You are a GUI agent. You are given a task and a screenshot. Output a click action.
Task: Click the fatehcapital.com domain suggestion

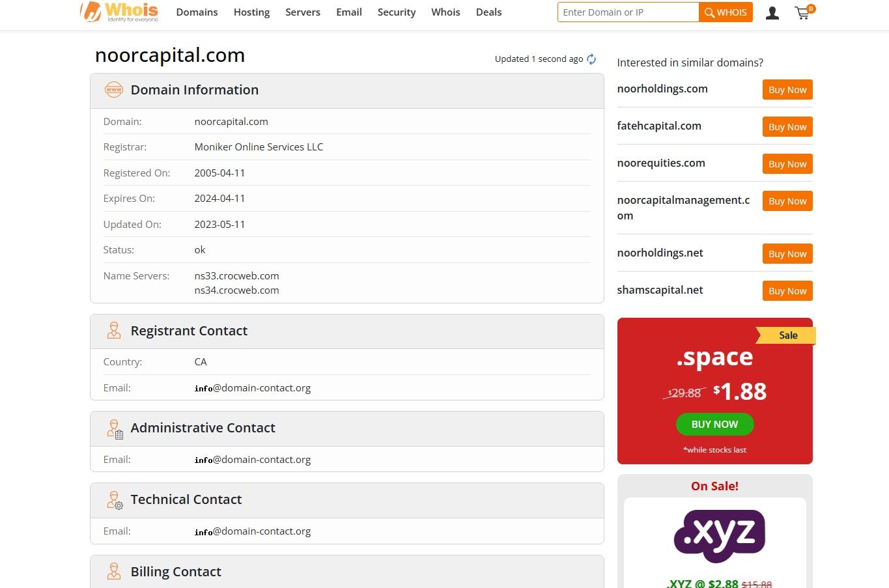click(x=659, y=126)
